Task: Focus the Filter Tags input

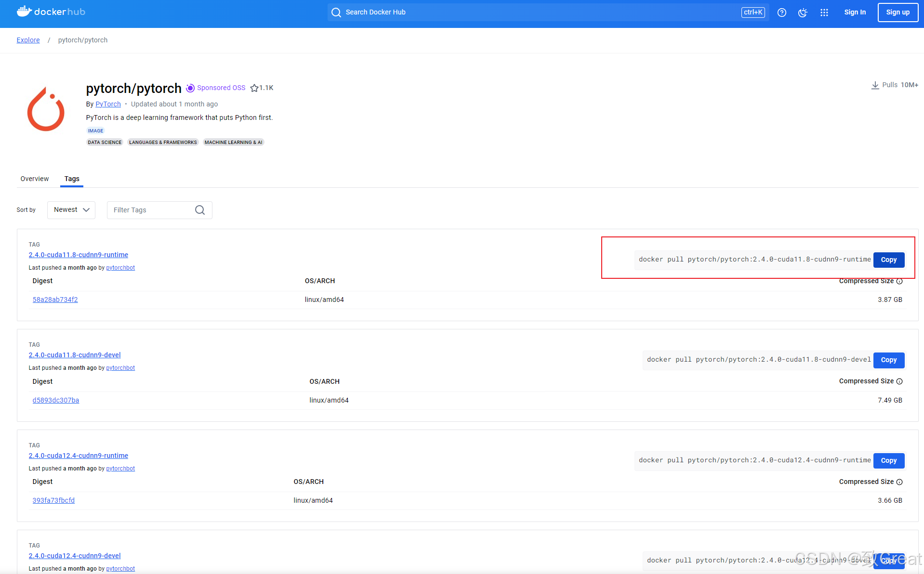Action: pyautogui.click(x=159, y=210)
